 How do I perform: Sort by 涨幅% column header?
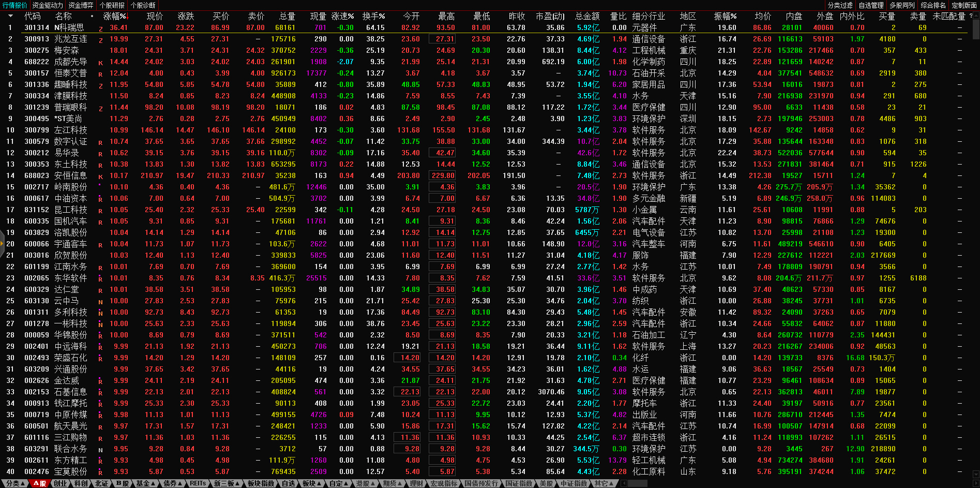115,16
